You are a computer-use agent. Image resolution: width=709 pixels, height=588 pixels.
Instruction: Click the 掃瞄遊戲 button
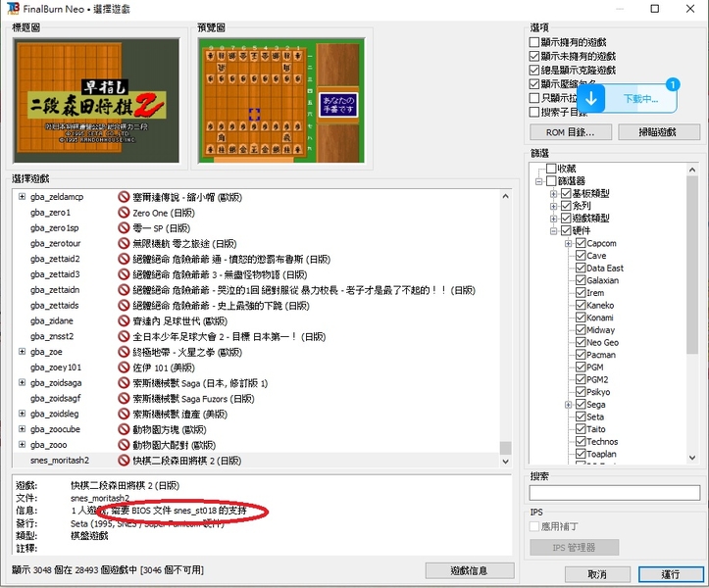(659, 132)
